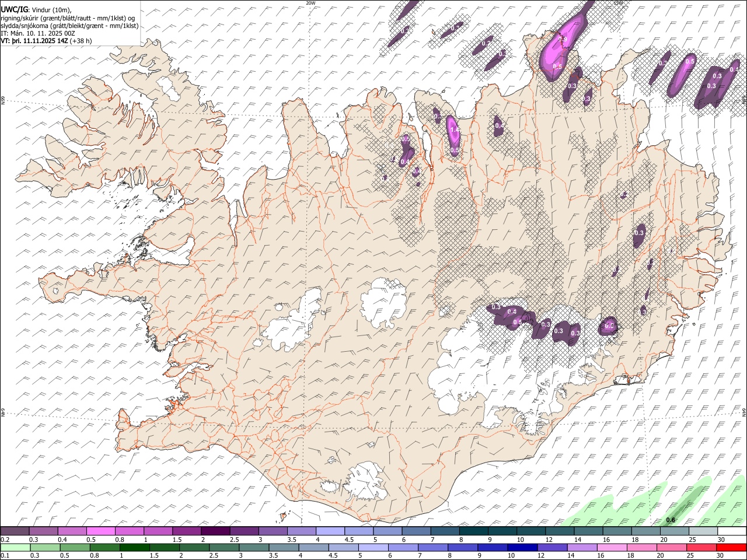Image resolution: width=747 pixels, height=560 pixels.
Task: Click the '0.9' value on the large magenta snow area
Action: (563, 39)
